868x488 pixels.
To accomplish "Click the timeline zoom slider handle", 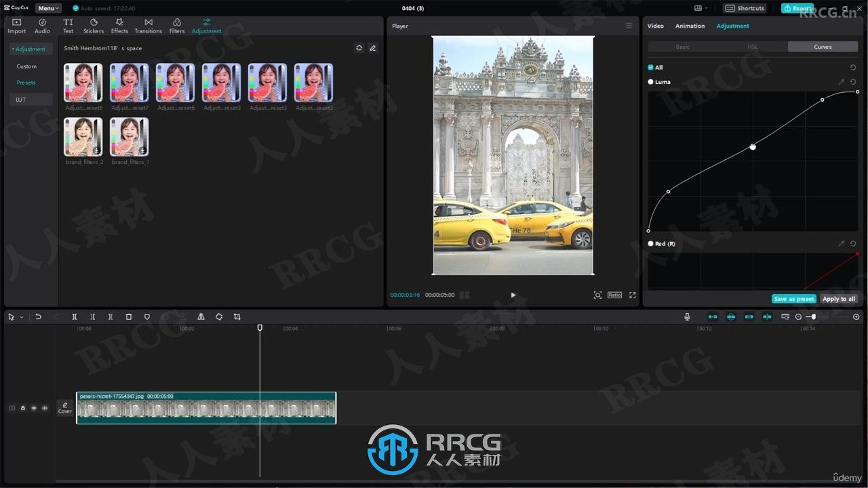I will pyautogui.click(x=813, y=317).
